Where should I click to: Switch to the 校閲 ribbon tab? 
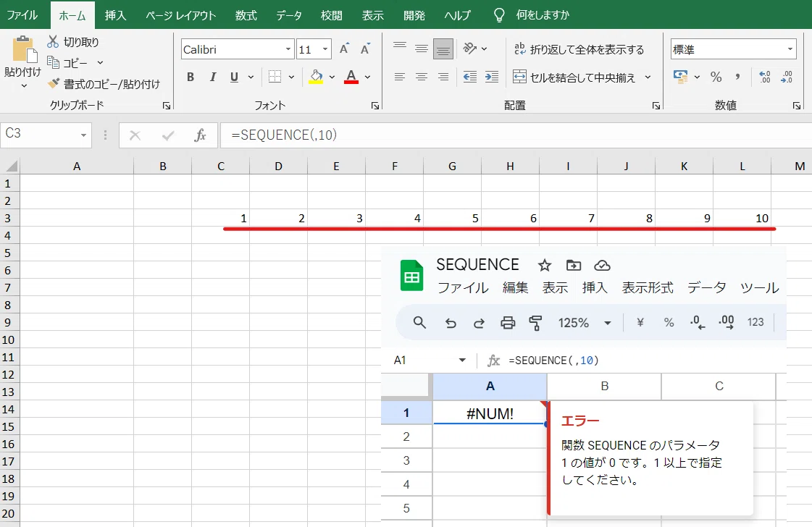point(332,15)
